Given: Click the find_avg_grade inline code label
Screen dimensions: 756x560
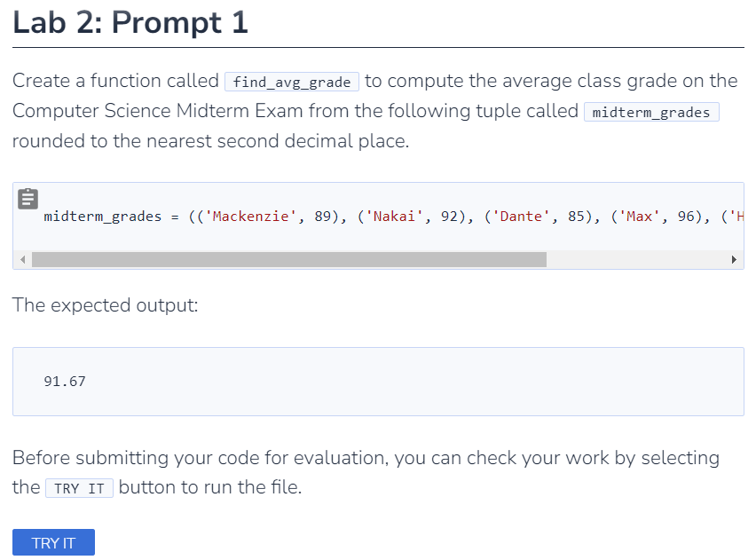Looking at the screenshot, I should click(292, 82).
